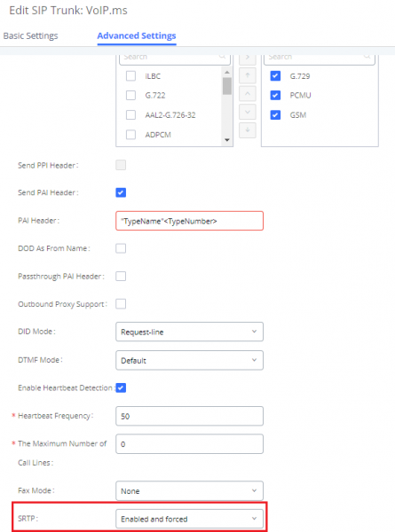Click the move-down chevron button for codecs
The height and width of the screenshot is (532, 395).
coord(248,112)
